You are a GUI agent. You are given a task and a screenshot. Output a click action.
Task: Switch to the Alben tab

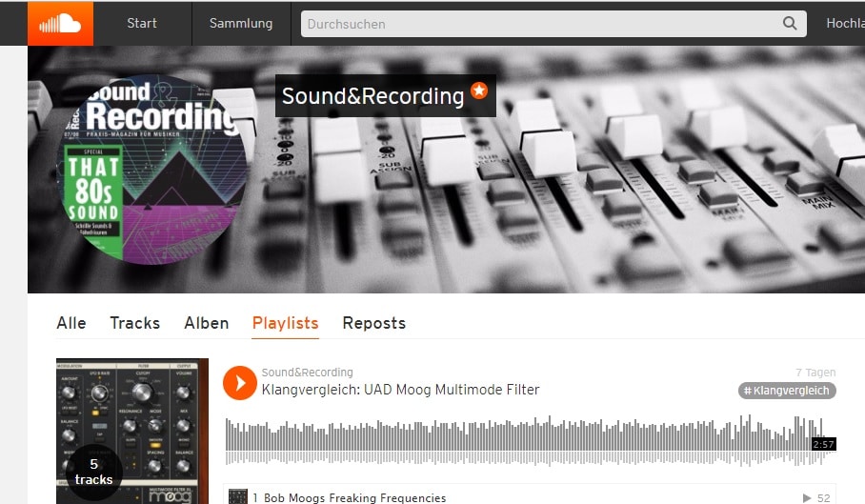point(207,323)
